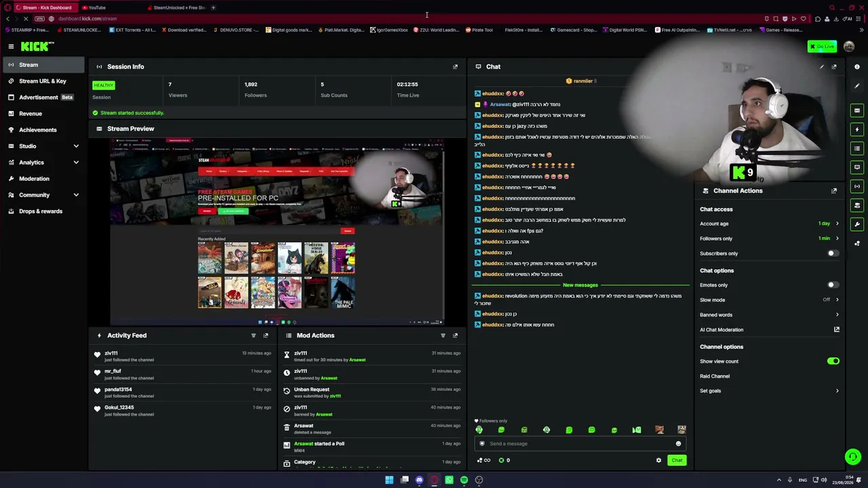Open Set goals chevron

(x=837, y=391)
